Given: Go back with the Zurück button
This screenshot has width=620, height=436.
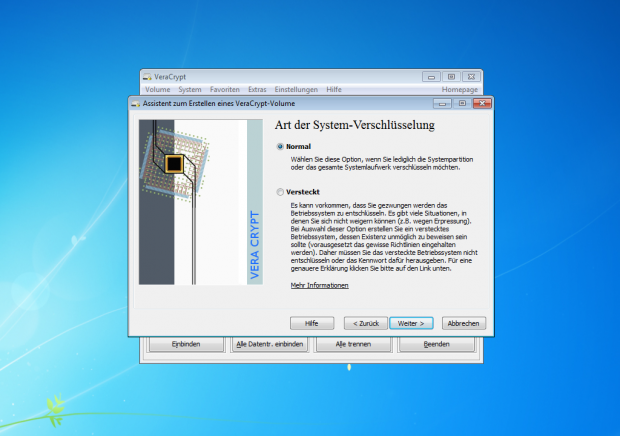Looking at the screenshot, I should [364, 323].
